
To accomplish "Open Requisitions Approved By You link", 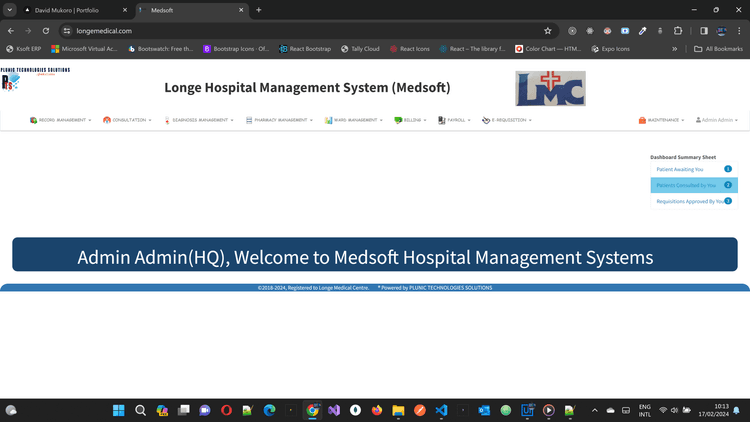I will tap(689, 201).
